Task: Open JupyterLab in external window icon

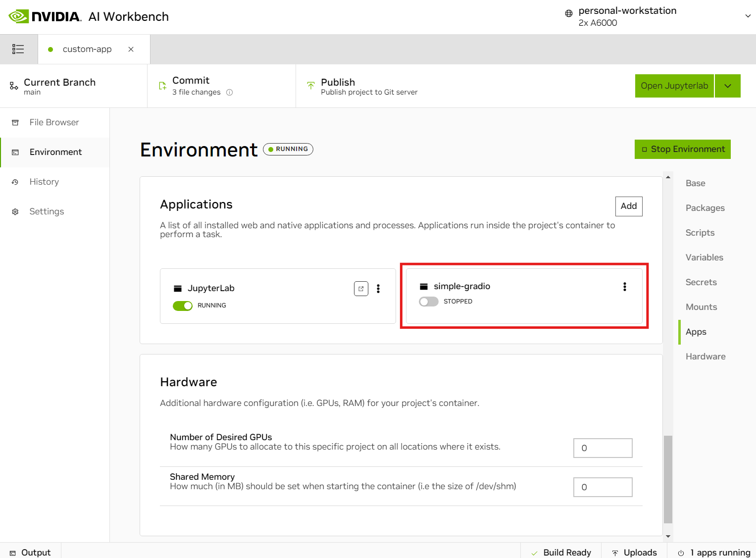Action: click(361, 289)
